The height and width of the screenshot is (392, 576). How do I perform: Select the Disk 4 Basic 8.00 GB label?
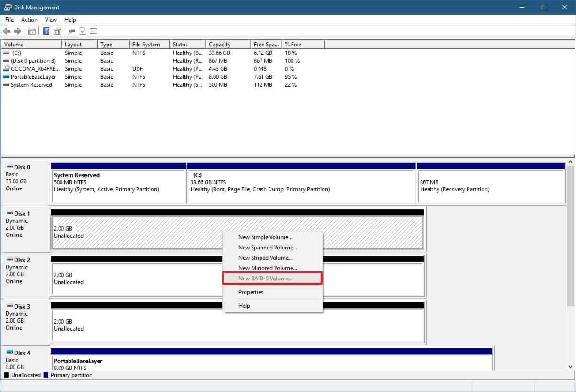tap(25, 359)
